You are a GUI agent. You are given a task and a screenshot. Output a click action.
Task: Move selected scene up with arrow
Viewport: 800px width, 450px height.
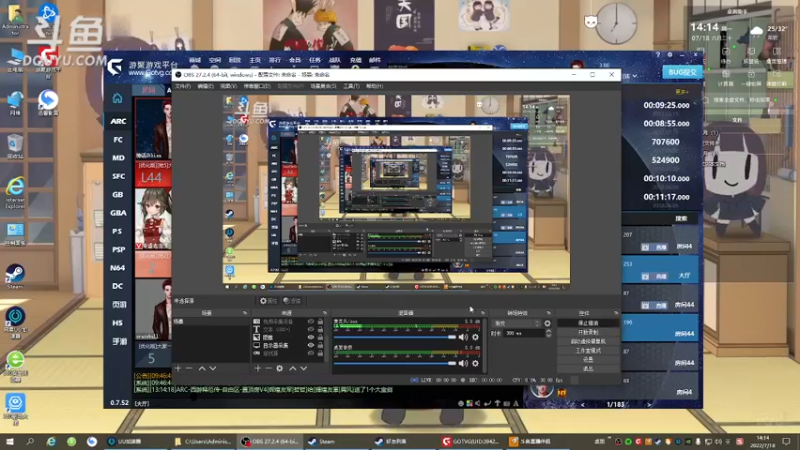click(202, 368)
